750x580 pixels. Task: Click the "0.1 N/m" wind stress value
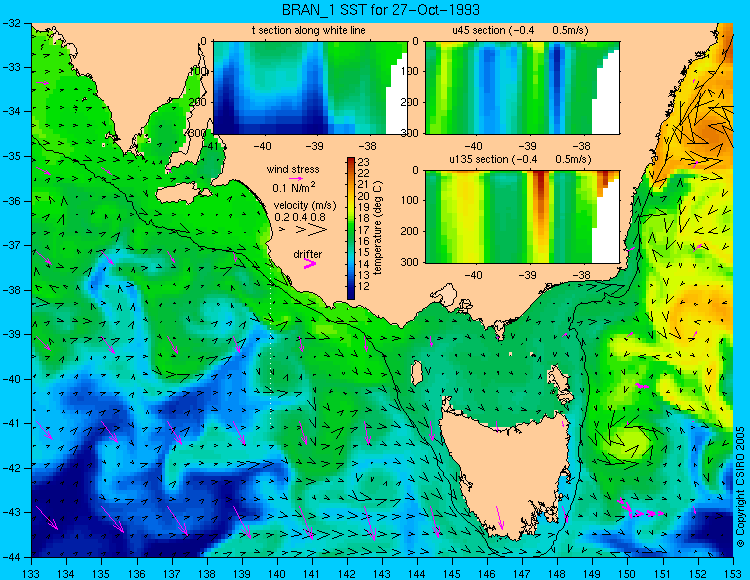click(x=294, y=187)
